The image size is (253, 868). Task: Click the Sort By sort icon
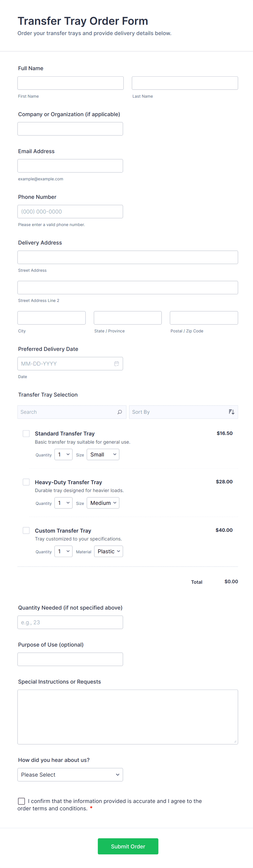(x=232, y=412)
